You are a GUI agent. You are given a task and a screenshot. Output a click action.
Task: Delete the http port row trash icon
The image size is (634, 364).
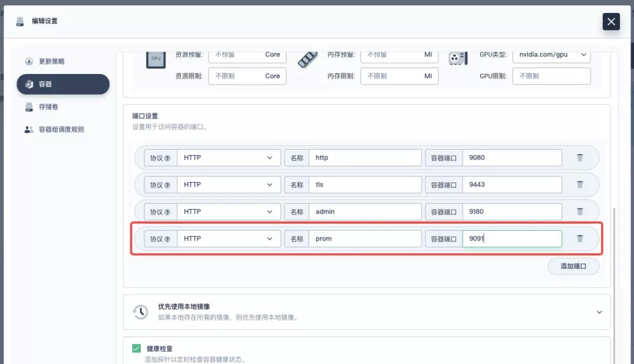[580, 158]
